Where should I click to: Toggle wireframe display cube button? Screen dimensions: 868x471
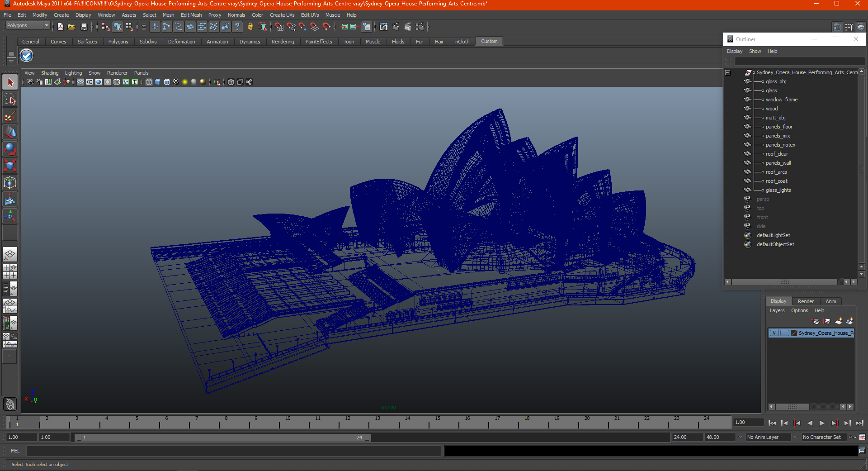[x=149, y=82]
